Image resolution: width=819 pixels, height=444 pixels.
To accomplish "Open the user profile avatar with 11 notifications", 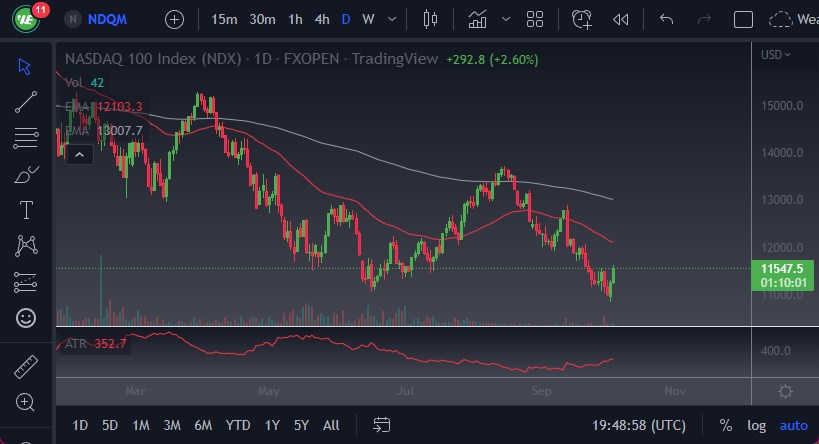I will point(26,19).
